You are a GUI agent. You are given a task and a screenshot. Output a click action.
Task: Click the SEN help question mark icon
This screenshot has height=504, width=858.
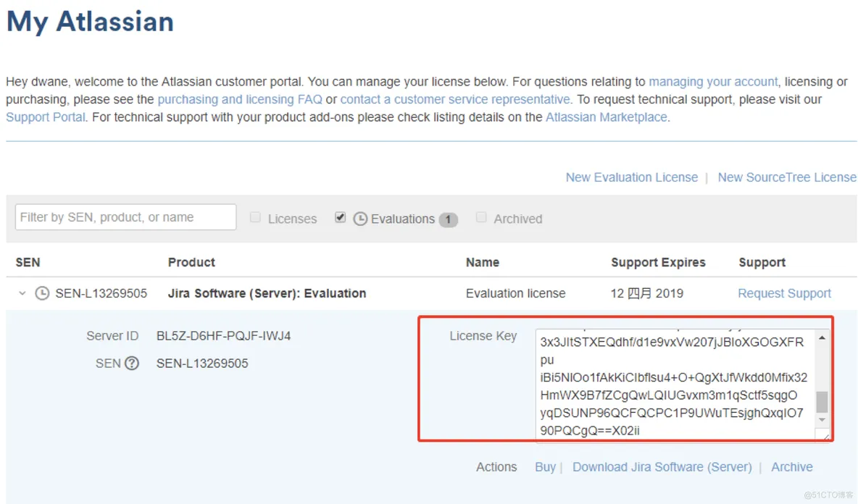pos(132,364)
